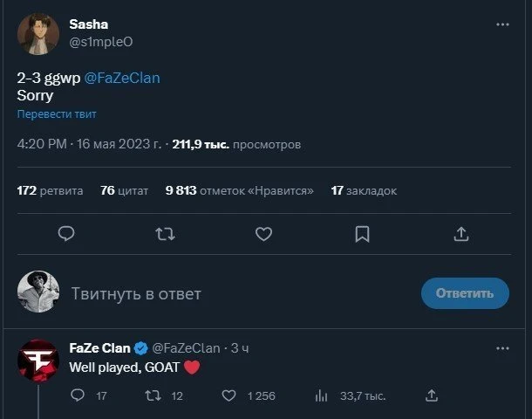Open the 172 ретвита list
This screenshot has width=532, height=419.
50,190
